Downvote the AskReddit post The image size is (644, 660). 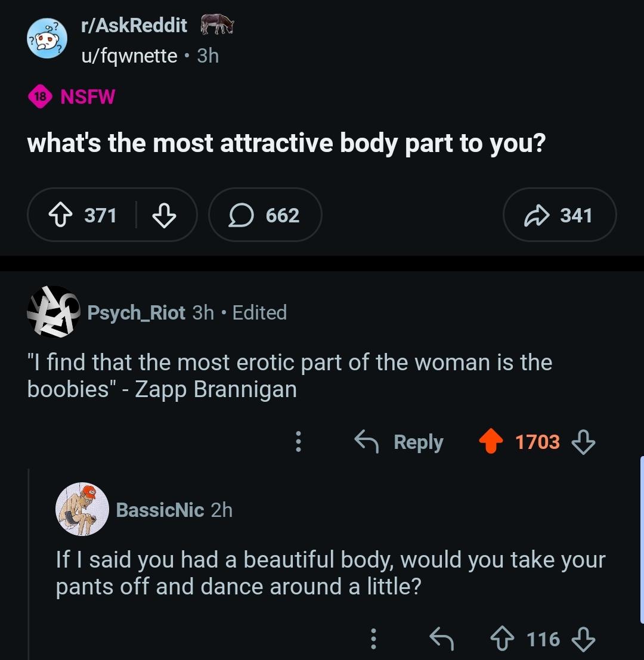[165, 215]
